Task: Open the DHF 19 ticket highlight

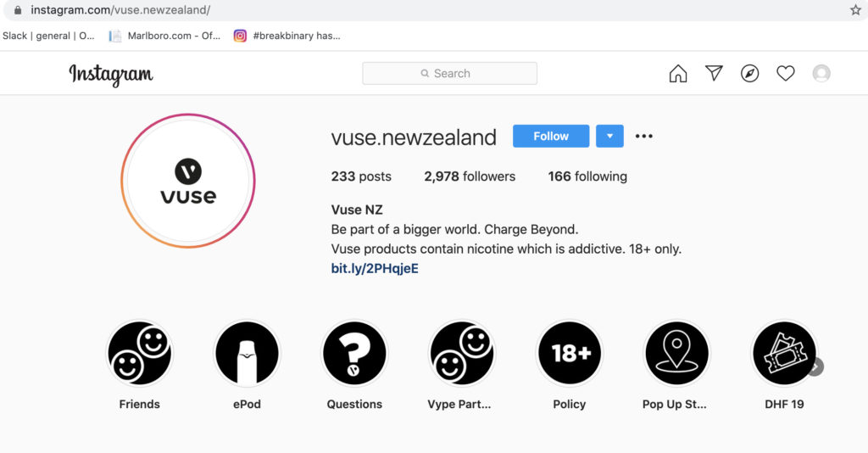Action: pyautogui.click(x=784, y=353)
